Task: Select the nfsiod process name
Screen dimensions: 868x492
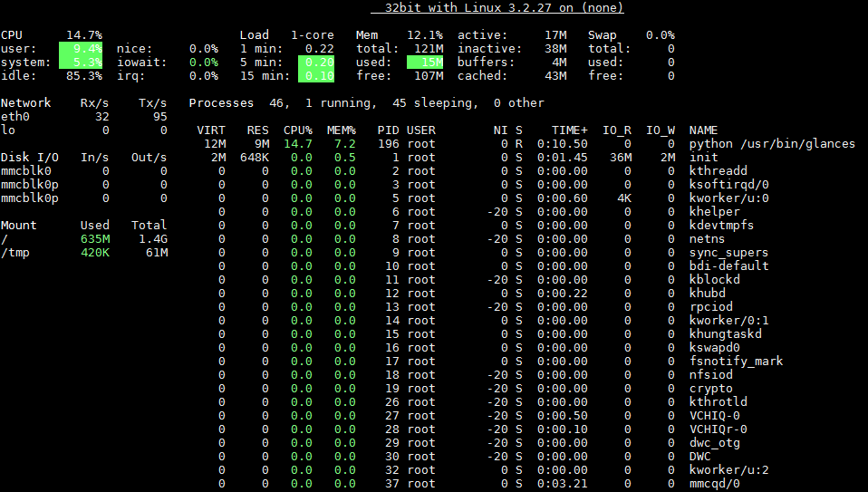Action: click(x=710, y=375)
